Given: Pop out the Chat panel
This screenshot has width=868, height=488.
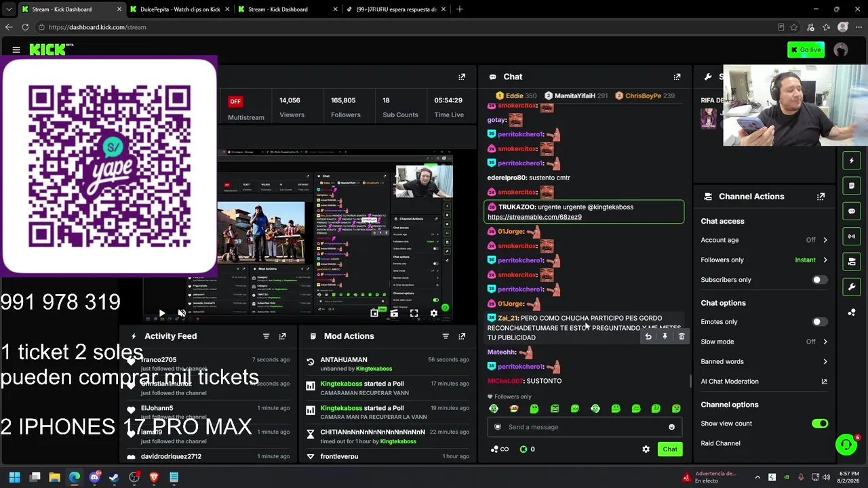Looking at the screenshot, I should 677,77.
